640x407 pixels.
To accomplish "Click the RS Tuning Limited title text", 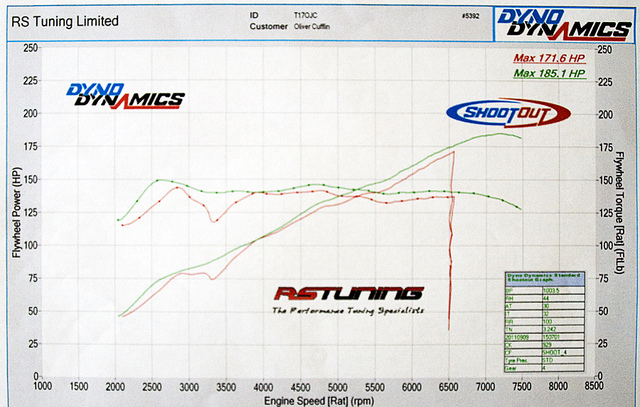I will 64,20.
